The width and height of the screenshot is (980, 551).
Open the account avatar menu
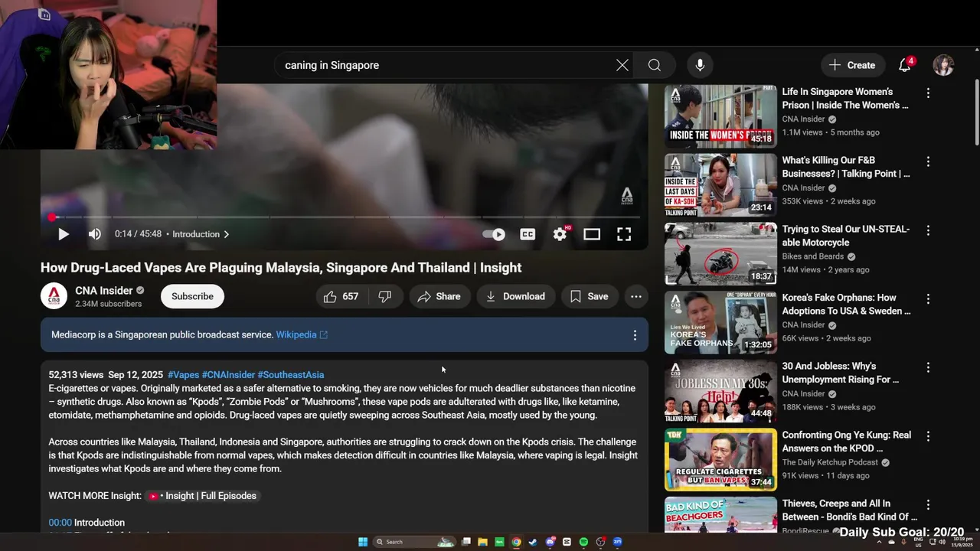point(943,65)
